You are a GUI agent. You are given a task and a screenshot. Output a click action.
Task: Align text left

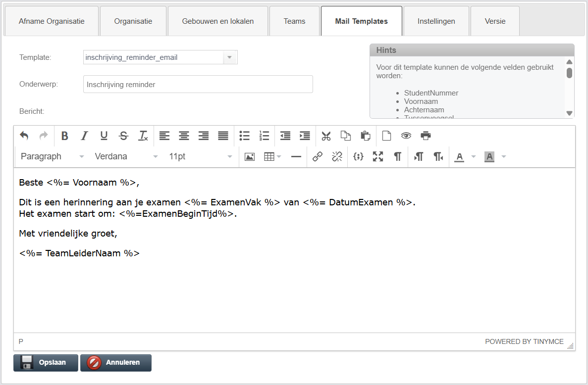(x=164, y=136)
